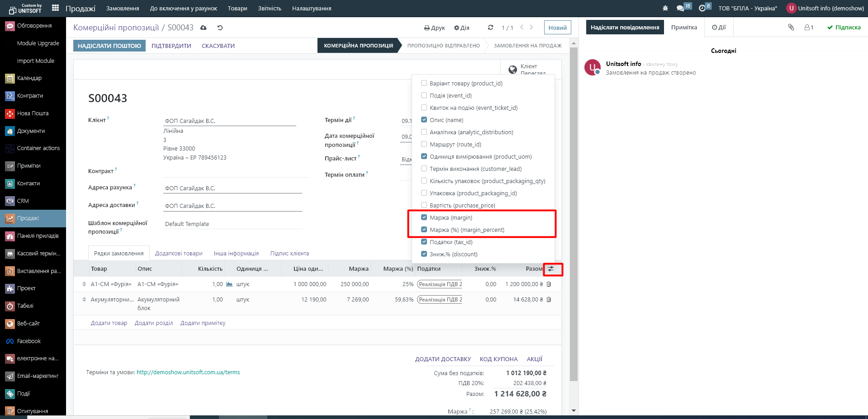This screenshot has width=868, height=419.
Task: Switch to the Додаткові товари tab
Action: pyautogui.click(x=178, y=254)
